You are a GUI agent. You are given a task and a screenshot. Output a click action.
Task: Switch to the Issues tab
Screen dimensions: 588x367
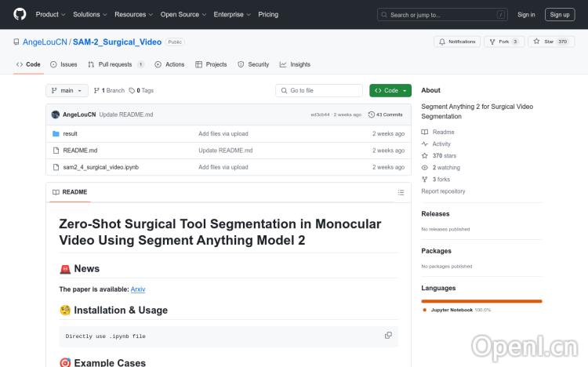coord(64,64)
